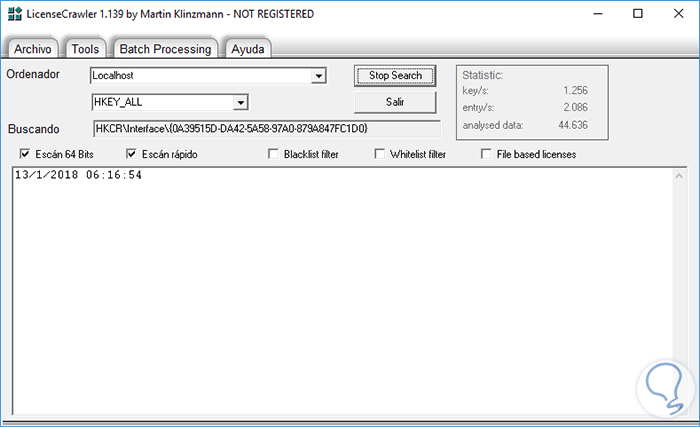
Task: Enable the Blacklist filter checkbox
Action: [x=273, y=154]
